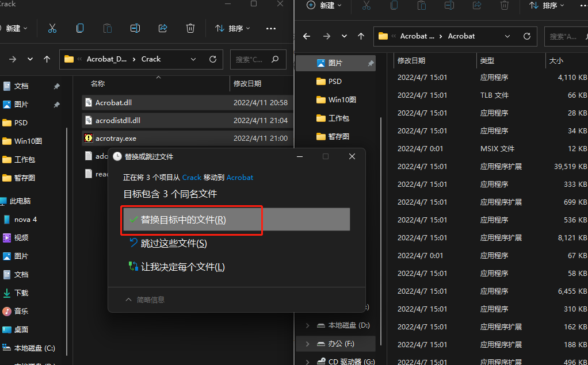Image resolution: width=588 pixels, height=365 pixels.
Task: Click the Acrobat destination link in dialog
Action: click(239, 178)
